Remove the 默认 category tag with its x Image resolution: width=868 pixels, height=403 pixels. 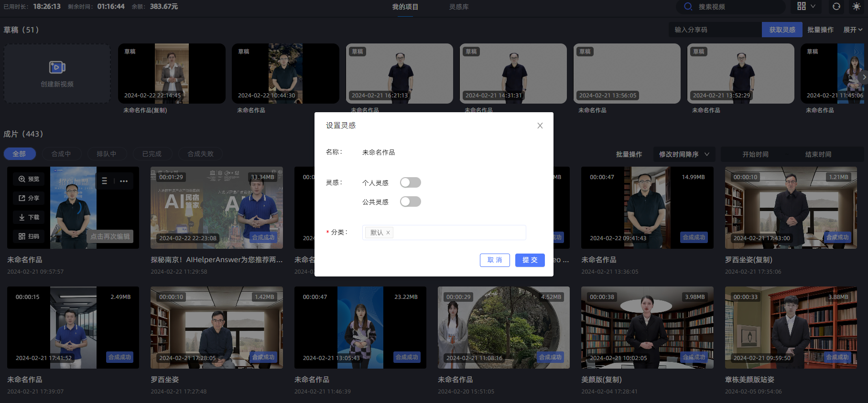pos(388,233)
